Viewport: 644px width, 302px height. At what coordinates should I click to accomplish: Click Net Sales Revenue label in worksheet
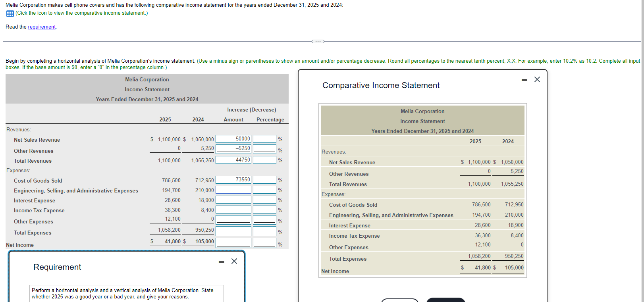tap(37, 140)
